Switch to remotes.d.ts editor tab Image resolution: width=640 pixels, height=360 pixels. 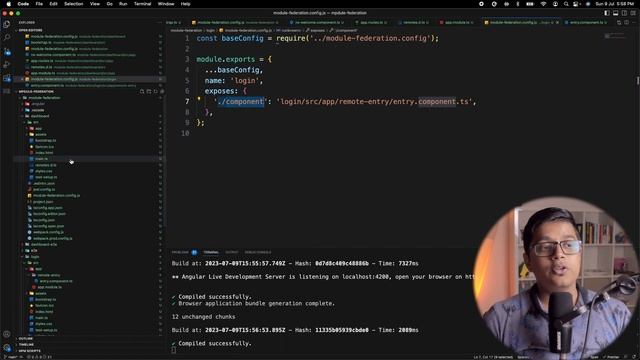[413, 22]
